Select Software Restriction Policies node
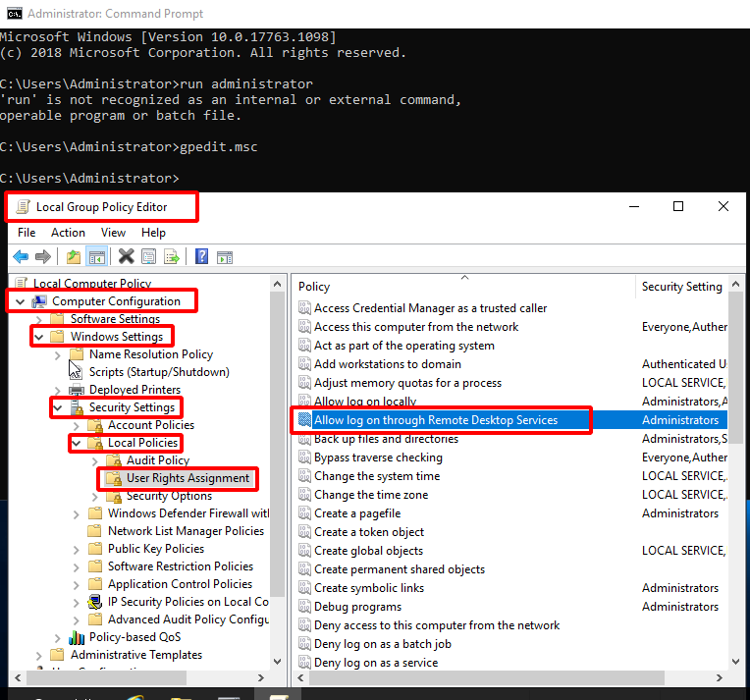Viewport: 750px width, 700px height. click(x=181, y=566)
